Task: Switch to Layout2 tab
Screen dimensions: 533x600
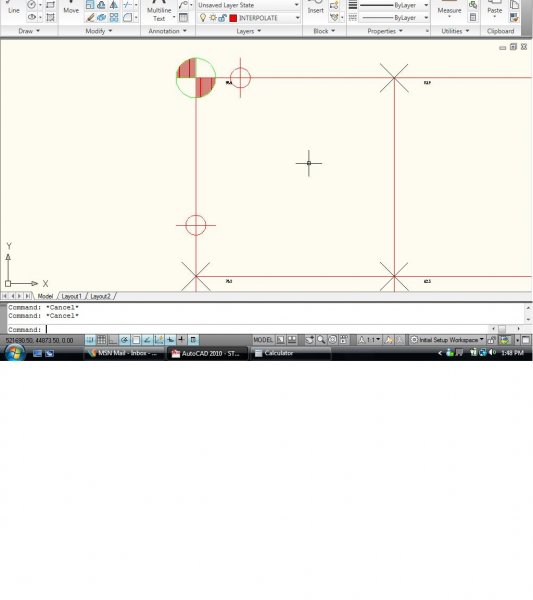Action: (x=100, y=296)
